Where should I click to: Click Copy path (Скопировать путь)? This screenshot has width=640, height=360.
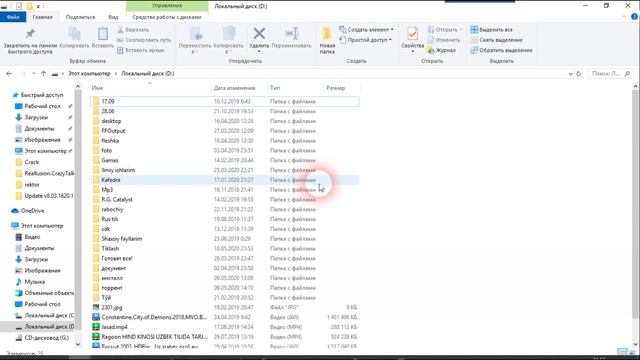(144, 40)
